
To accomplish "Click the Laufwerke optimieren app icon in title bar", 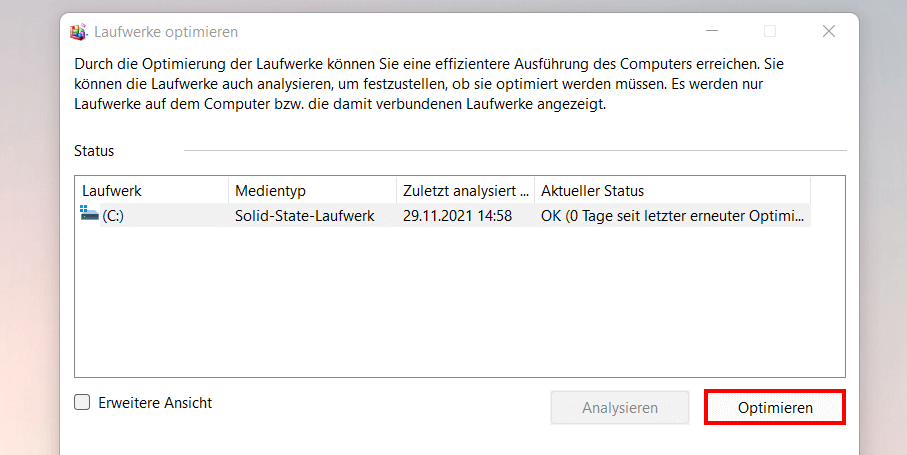I will [x=78, y=32].
